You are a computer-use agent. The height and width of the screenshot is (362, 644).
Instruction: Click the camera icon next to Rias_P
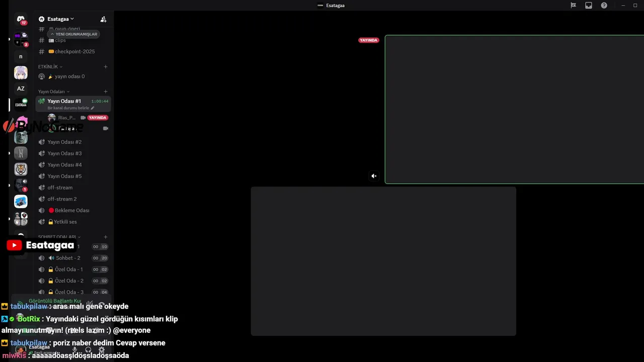click(83, 118)
